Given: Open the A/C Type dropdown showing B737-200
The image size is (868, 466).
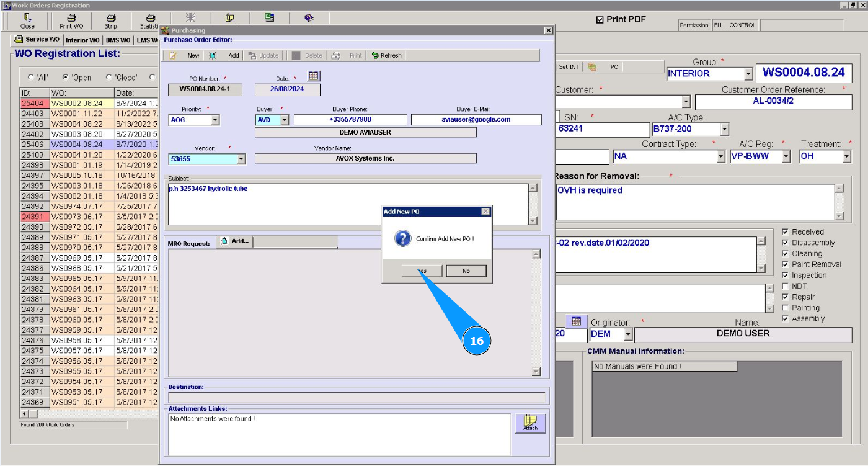Looking at the screenshot, I should (x=725, y=129).
